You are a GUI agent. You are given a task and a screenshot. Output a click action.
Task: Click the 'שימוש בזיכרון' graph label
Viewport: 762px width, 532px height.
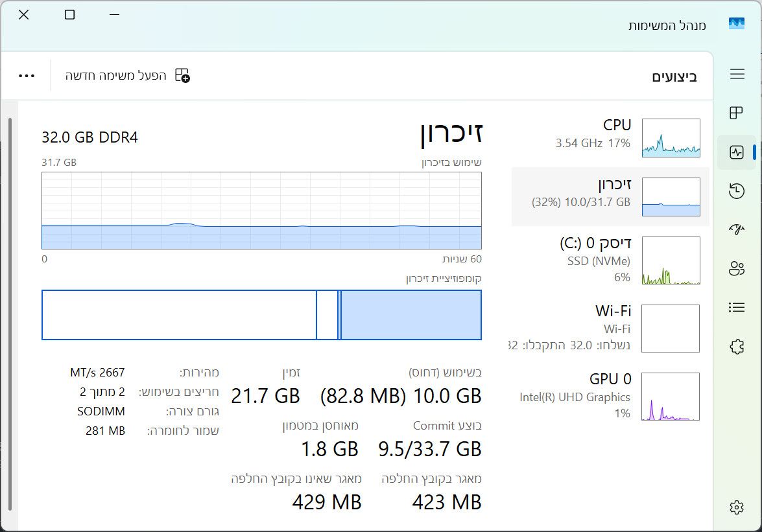[x=451, y=162]
